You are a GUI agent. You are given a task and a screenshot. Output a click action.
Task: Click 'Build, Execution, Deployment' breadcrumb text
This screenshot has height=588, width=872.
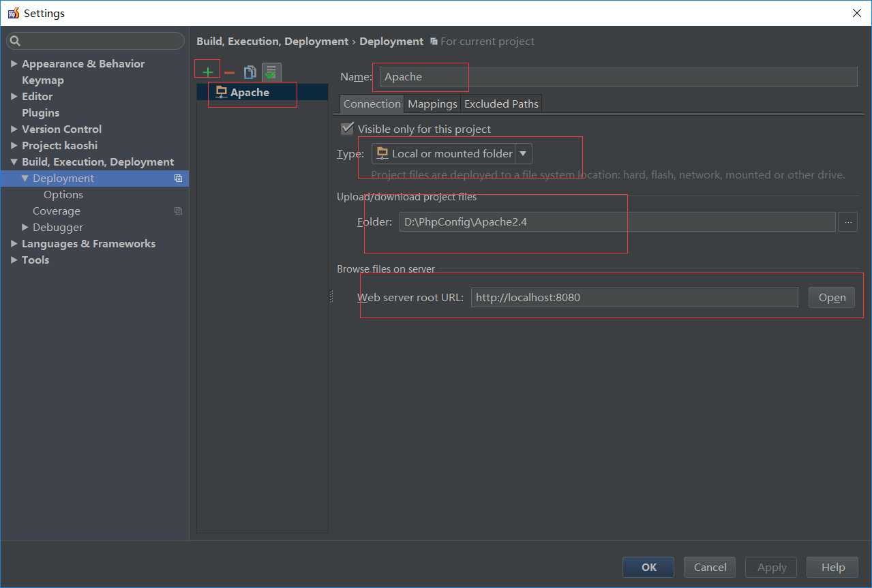pos(272,41)
